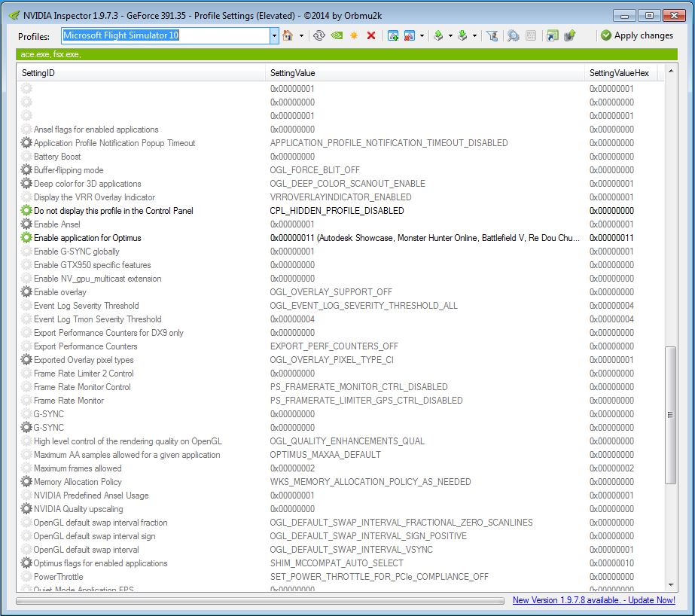Viewport: 695px width, 616px height.
Task: Click the vertical scrollbar down arrow
Action: coord(671,585)
